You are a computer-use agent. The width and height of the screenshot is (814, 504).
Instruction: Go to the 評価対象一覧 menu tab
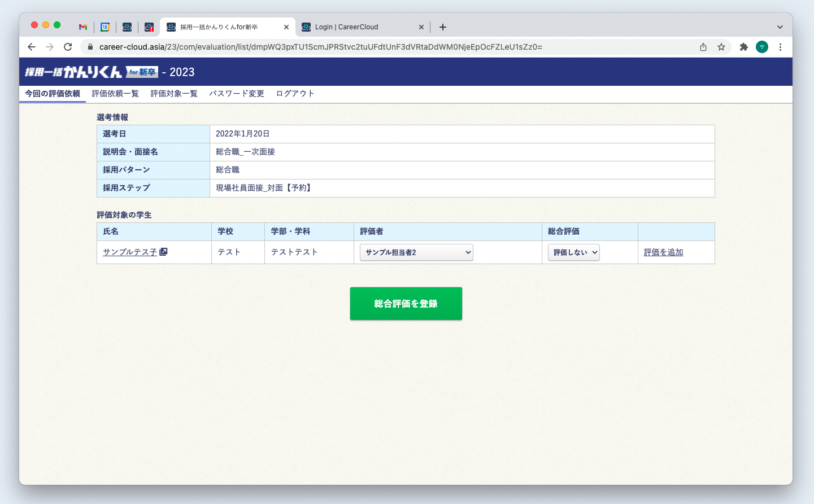[x=174, y=94]
